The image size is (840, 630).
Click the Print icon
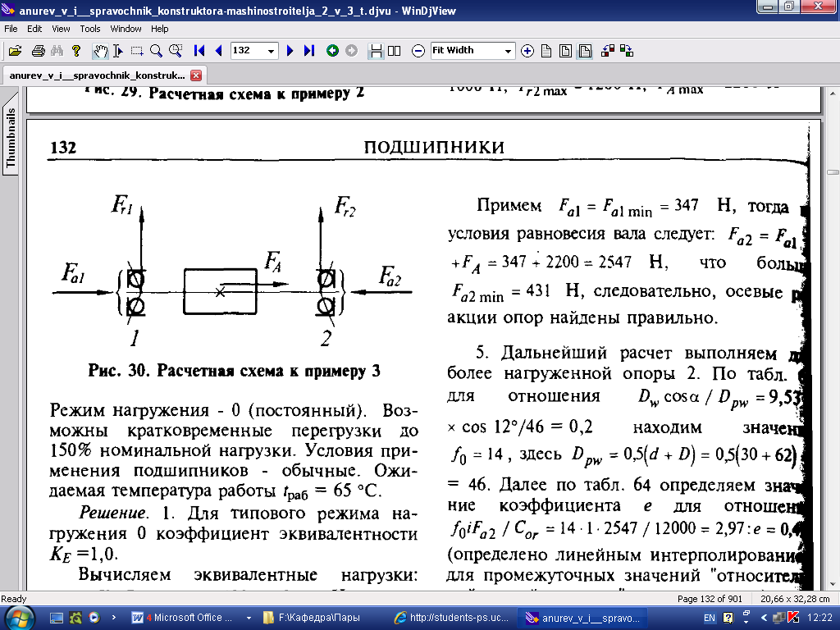[38, 51]
